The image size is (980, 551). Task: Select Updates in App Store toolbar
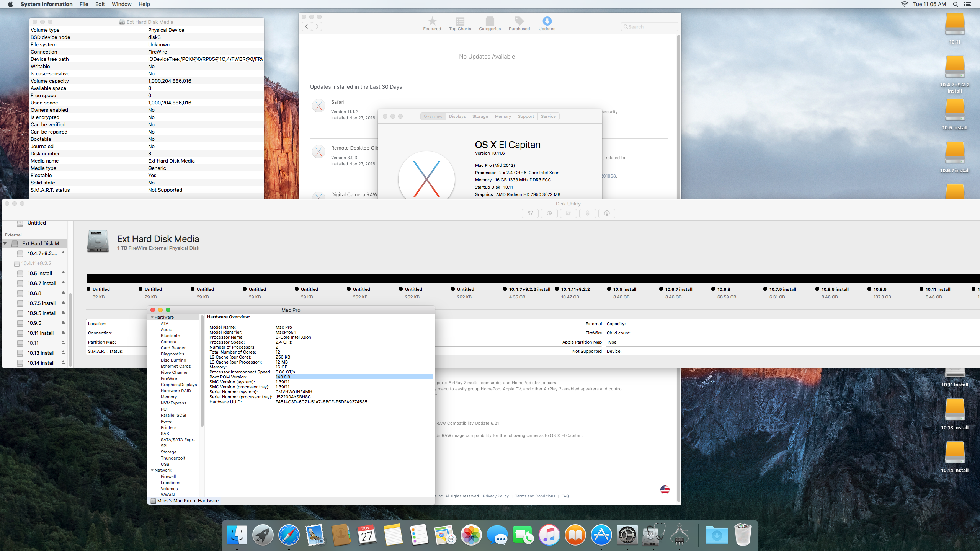tap(547, 24)
